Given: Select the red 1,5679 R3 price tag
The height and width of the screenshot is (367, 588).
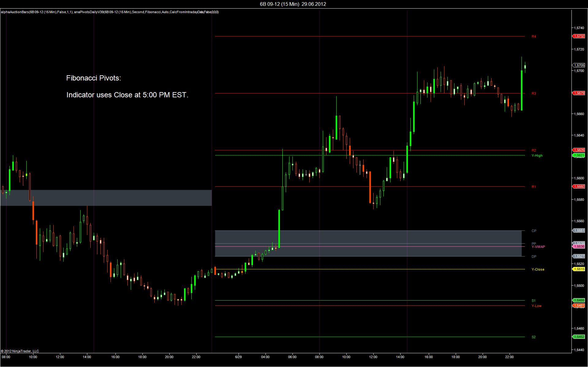Looking at the screenshot, I should coord(579,93).
